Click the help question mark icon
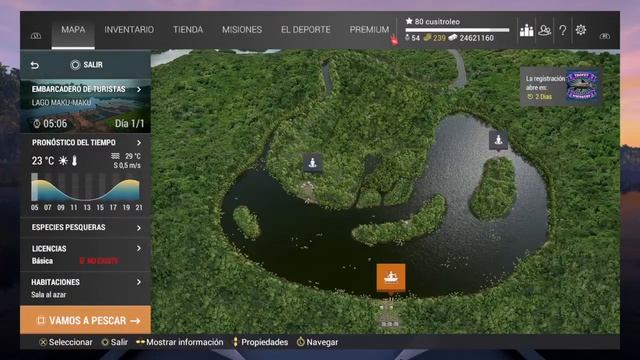Screen dimensions: 640x360 click(x=563, y=30)
